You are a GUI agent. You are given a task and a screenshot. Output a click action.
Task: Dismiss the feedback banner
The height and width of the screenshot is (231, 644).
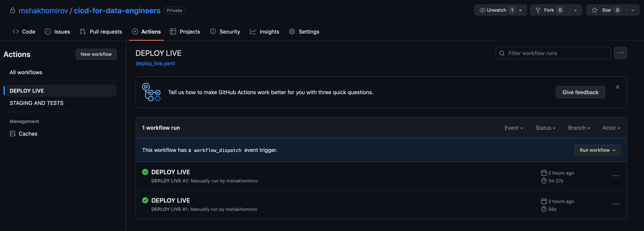tap(617, 87)
